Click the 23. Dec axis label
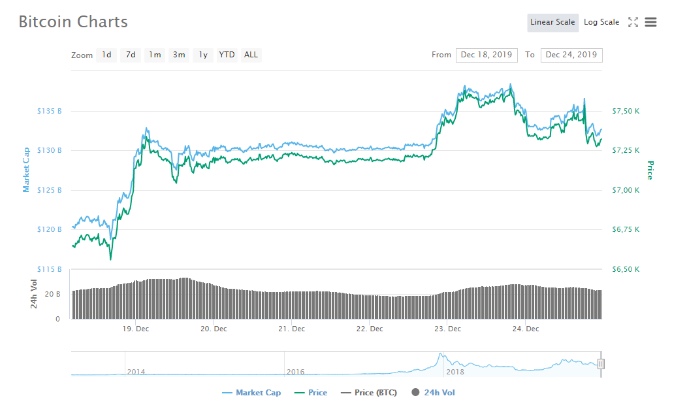The height and width of the screenshot is (410, 675). [x=447, y=329]
